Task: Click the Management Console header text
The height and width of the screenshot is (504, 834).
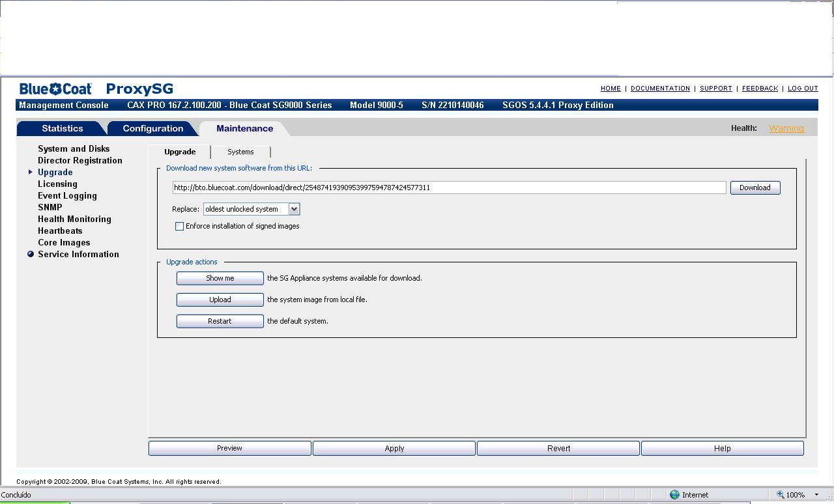Action: point(64,105)
